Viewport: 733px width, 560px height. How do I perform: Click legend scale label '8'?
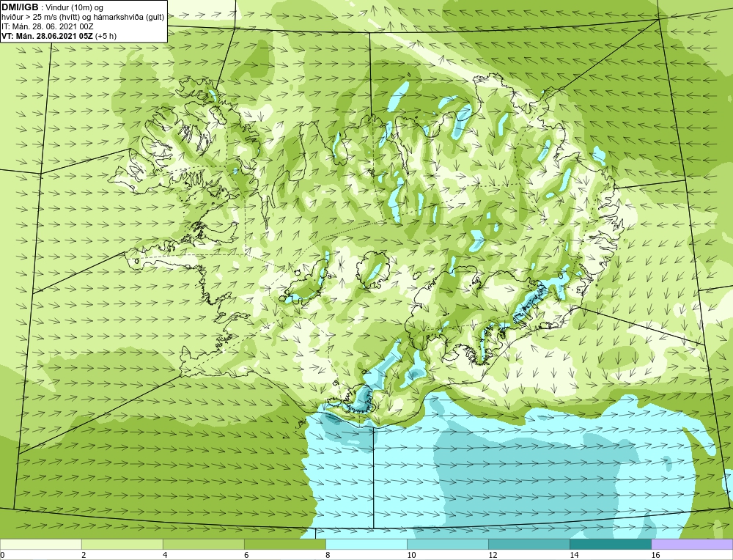328,555
